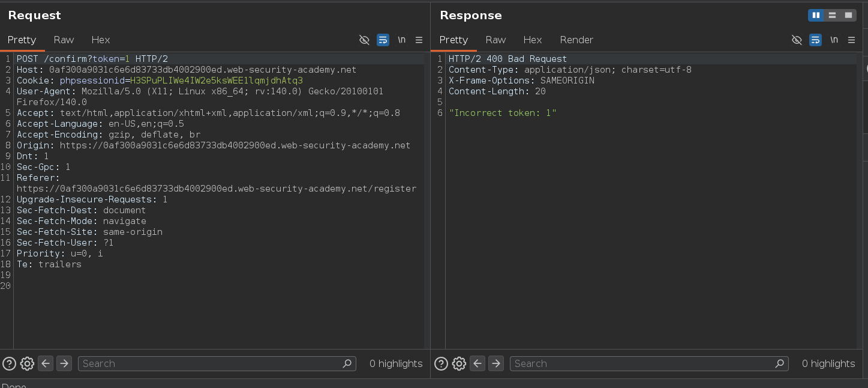Click the Host header line
Screen dimensions: 868x388
(187, 70)
